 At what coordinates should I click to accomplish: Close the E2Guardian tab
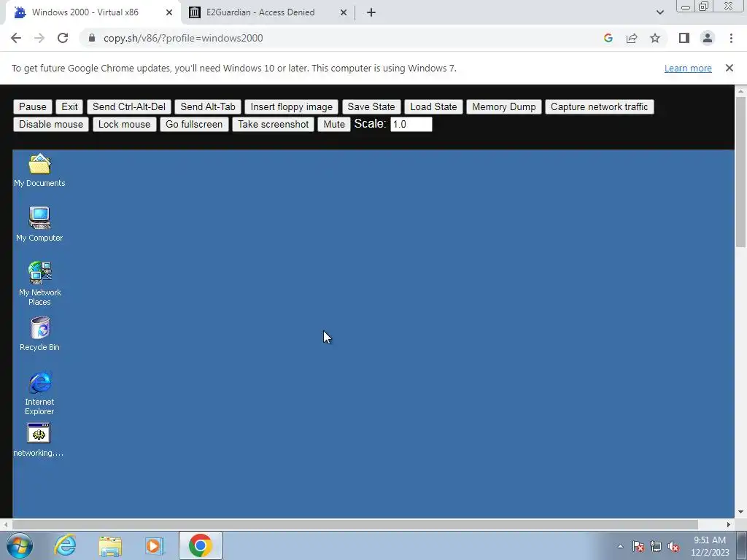coord(344,13)
